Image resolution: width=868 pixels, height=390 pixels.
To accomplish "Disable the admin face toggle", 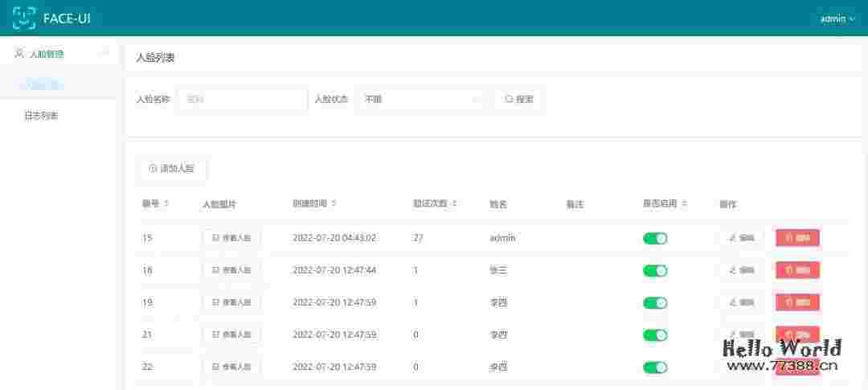I will coord(655,239).
